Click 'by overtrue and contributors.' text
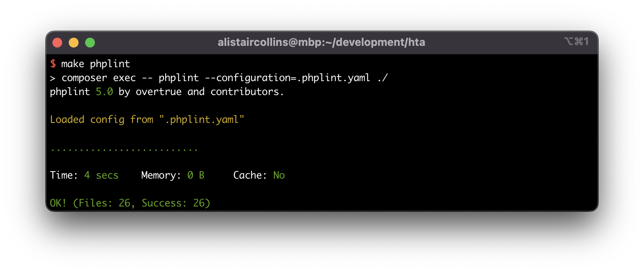Image resolution: width=644 pixels, height=272 pixels. (201, 92)
